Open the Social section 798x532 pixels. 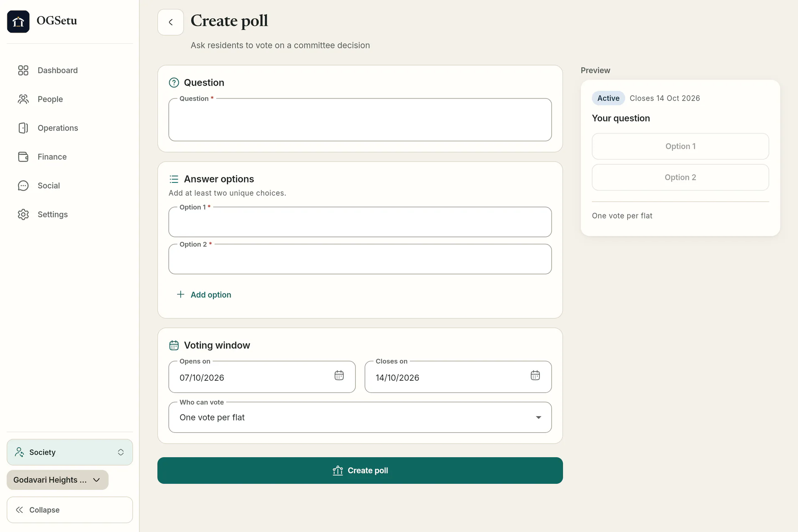pyautogui.click(x=70, y=185)
